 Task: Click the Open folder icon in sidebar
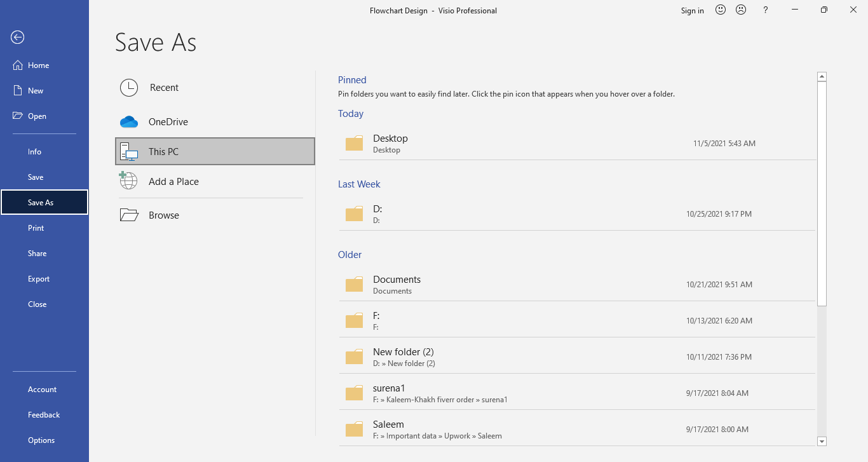[x=18, y=116]
